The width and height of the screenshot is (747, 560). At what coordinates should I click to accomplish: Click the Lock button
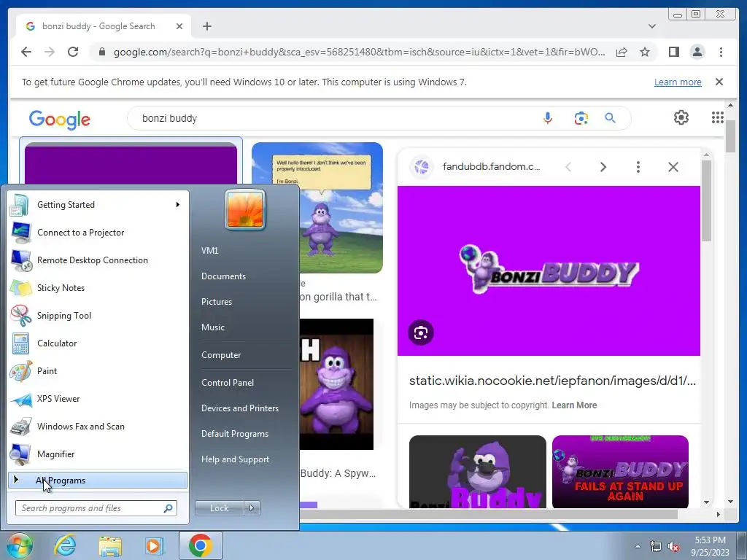219,508
